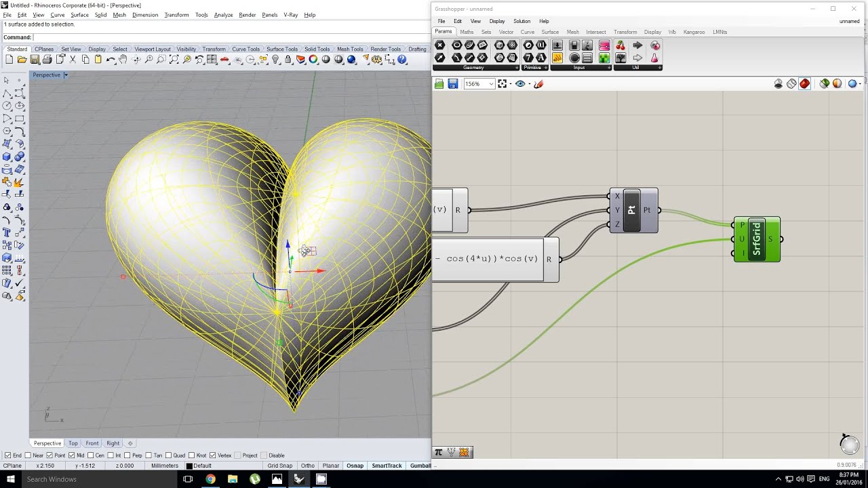Uncheck the Vertex osnap checkbox
This screenshot has height=488, width=868.
(x=213, y=455)
